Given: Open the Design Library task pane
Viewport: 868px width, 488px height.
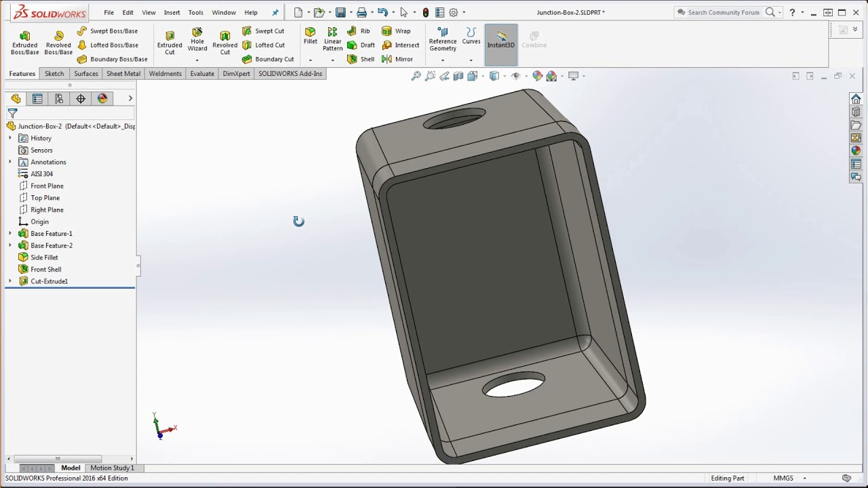Looking at the screenshot, I should [856, 112].
